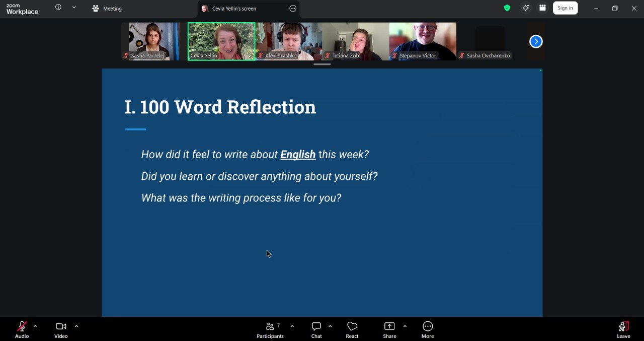Open the Cevia Yellin's screen options menu

[293, 9]
